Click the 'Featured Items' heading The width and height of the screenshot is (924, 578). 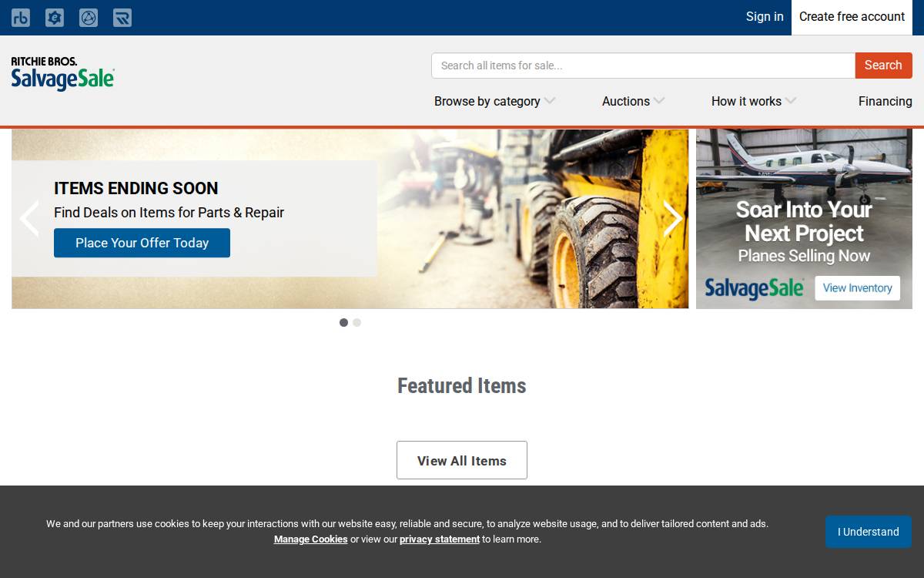point(462,385)
